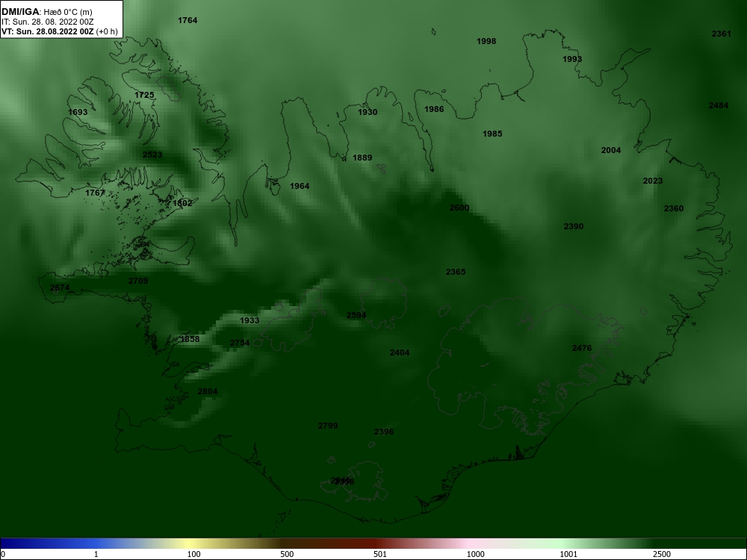Image resolution: width=747 pixels, height=560 pixels.
Task: Select the 1858 height label
Action: coord(190,339)
